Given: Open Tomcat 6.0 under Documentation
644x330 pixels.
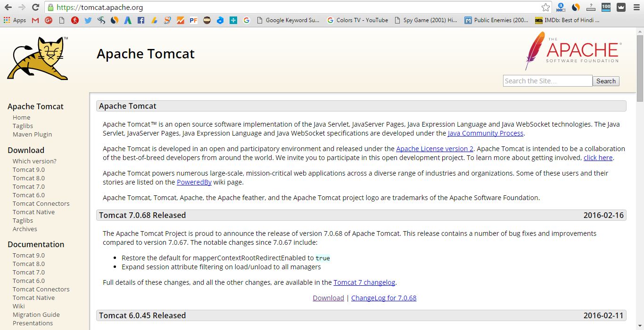Looking at the screenshot, I should [29, 281].
